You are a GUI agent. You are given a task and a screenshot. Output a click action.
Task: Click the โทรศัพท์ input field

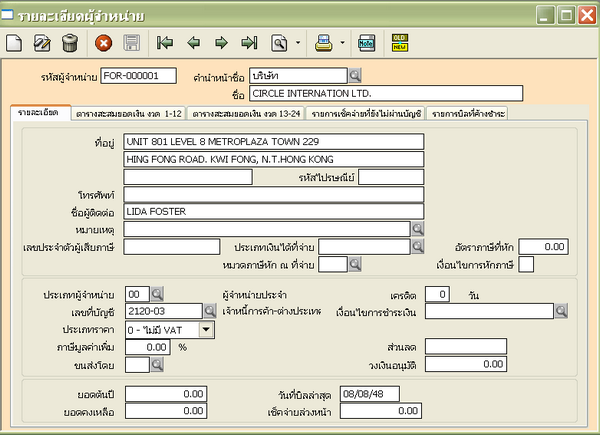click(274, 194)
